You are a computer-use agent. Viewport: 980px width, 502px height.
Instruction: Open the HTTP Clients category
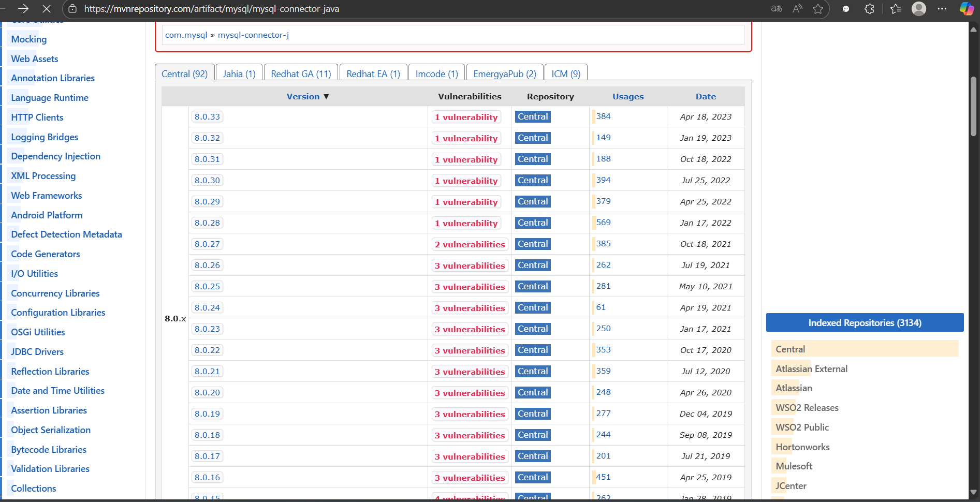tap(37, 117)
